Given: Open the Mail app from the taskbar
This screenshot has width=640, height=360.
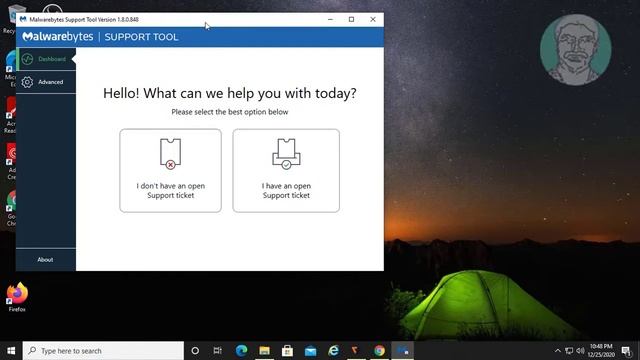Looking at the screenshot, I should coord(311,351).
